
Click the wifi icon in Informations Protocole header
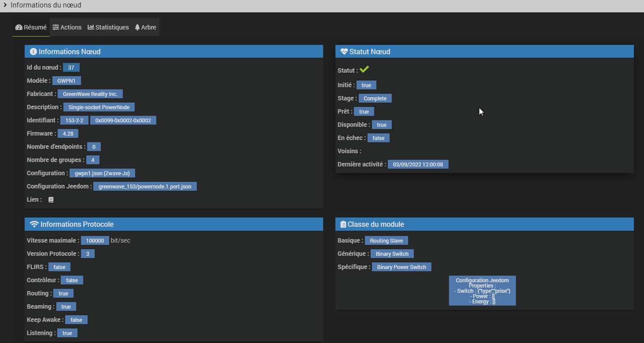[34, 224]
